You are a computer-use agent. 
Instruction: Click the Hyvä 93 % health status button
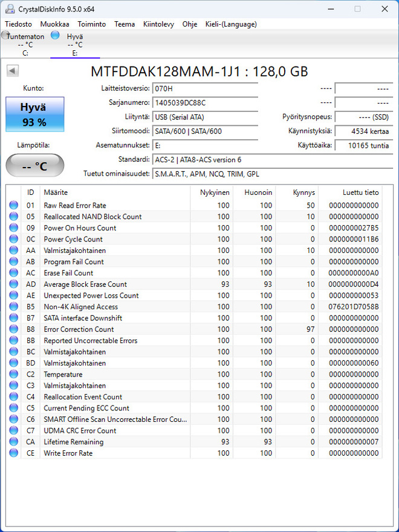point(35,114)
